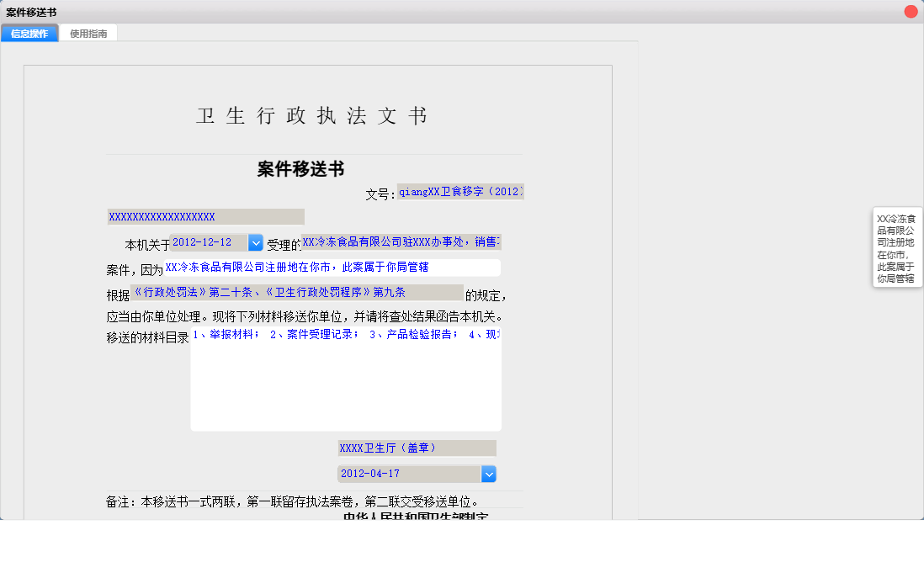Click the XXXXXXXXXXXX recipient unit field
The width and height of the screenshot is (924, 578).
point(204,216)
